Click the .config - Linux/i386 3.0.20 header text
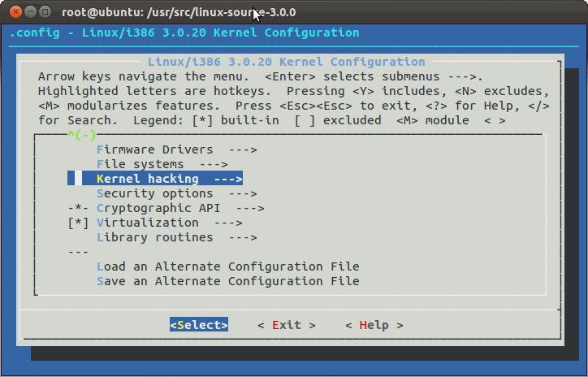 click(x=184, y=32)
